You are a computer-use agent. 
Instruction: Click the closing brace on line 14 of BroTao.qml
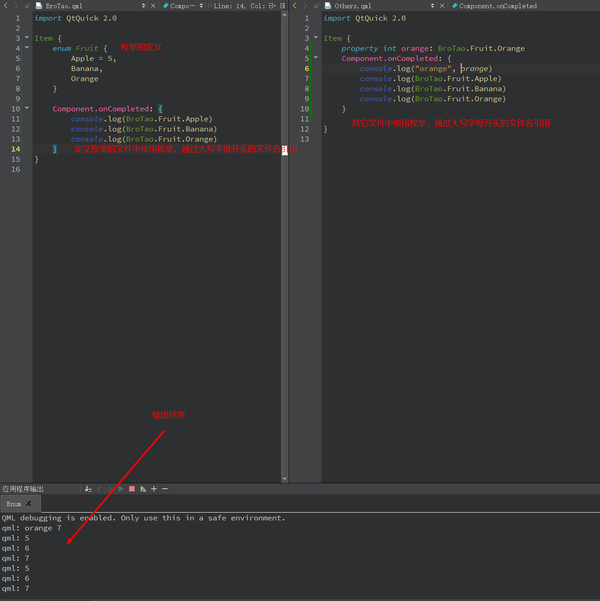pyautogui.click(x=55, y=149)
